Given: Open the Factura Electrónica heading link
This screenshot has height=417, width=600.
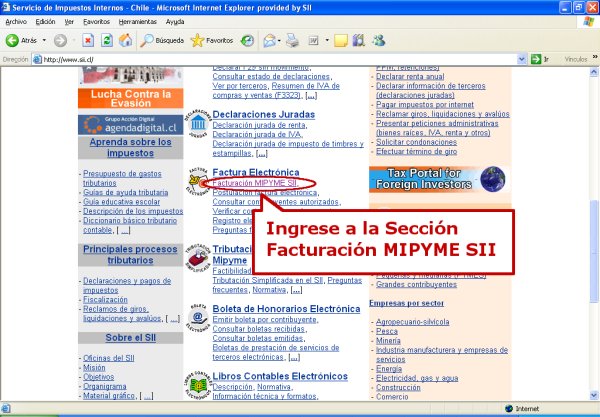Looking at the screenshot, I should 256,172.
